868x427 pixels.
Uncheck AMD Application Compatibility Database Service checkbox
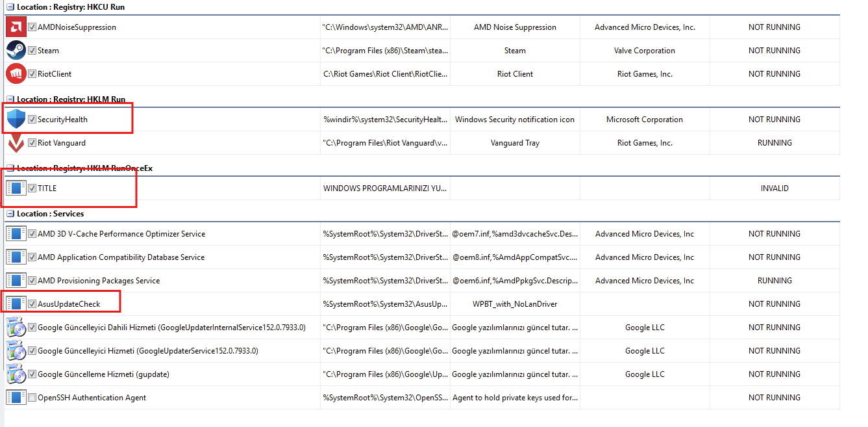32,257
